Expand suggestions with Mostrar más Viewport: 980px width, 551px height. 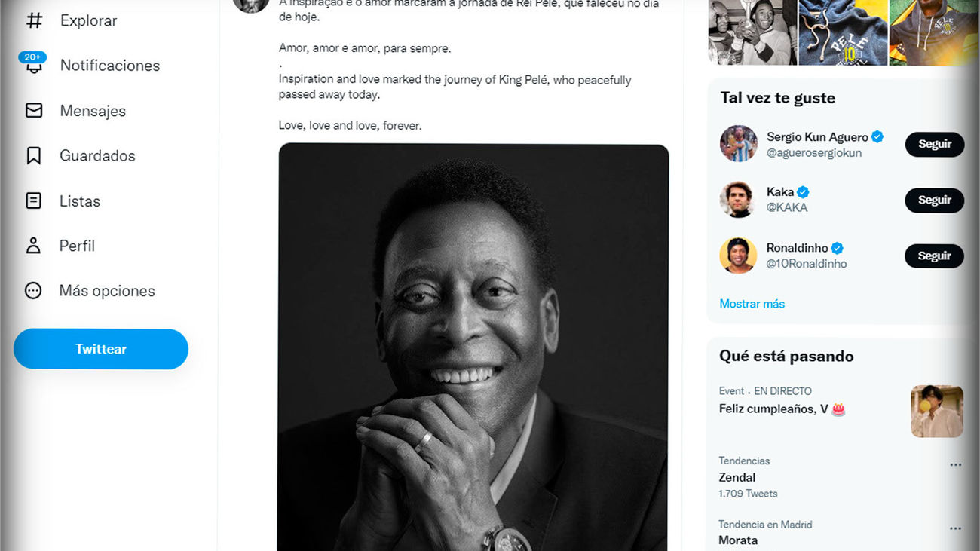coord(752,303)
